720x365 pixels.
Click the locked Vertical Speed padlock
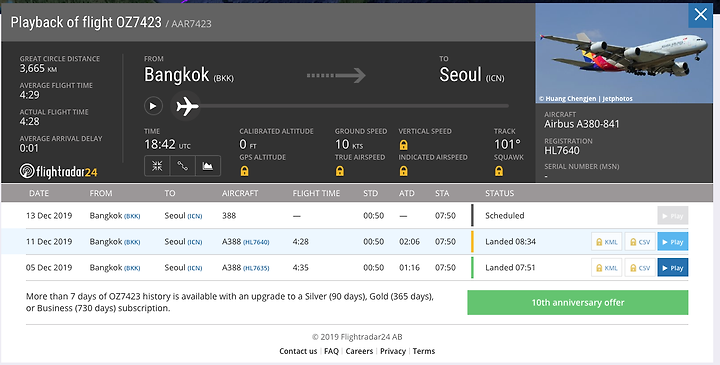point(403,145)
